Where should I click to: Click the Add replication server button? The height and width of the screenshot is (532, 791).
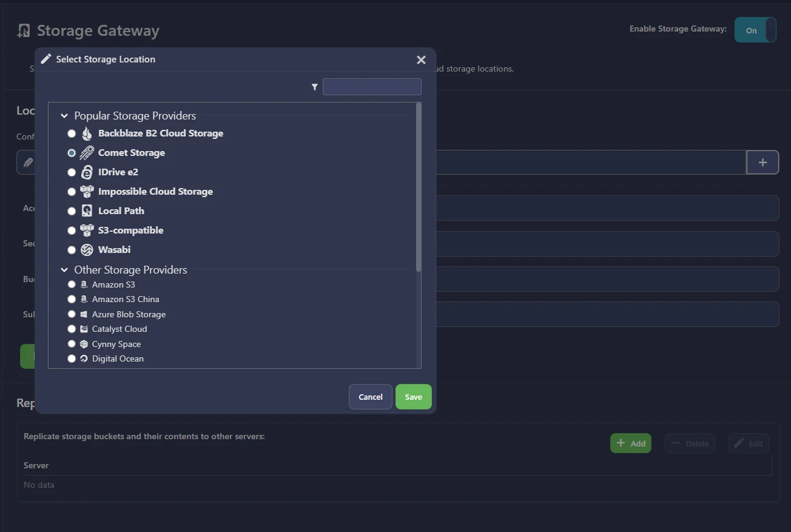pos(631,443)
